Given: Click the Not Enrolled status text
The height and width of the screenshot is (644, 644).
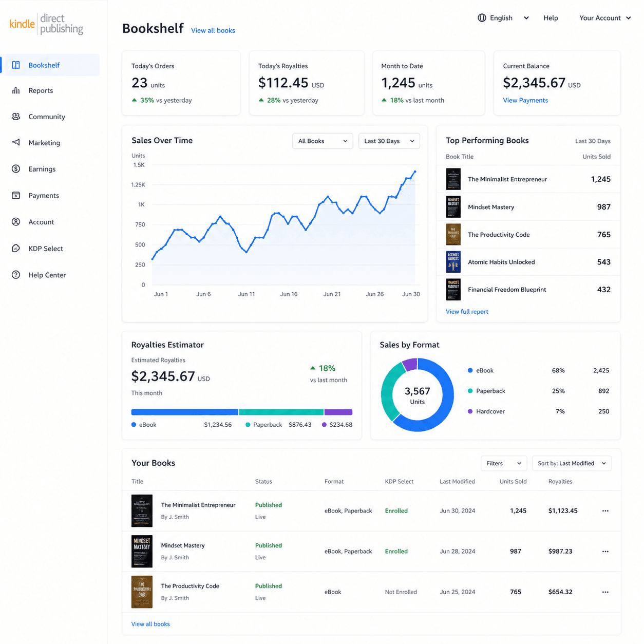Looking at the screenshot, I should click(401, 592).
